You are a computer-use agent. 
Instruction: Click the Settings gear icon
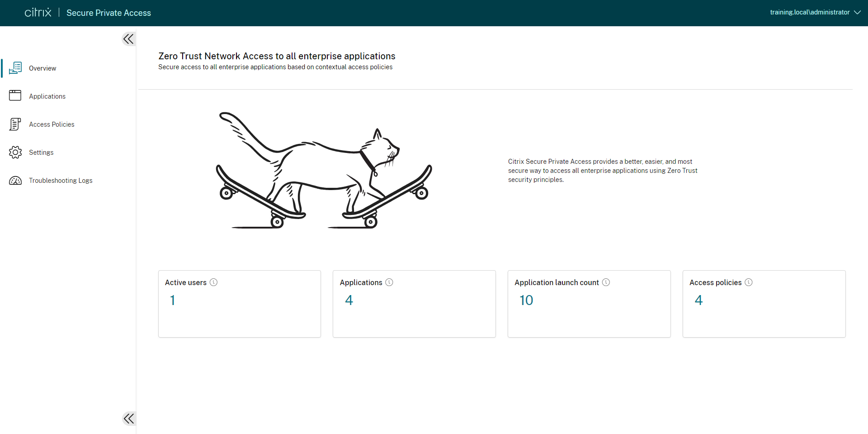(x=15, y=152)
